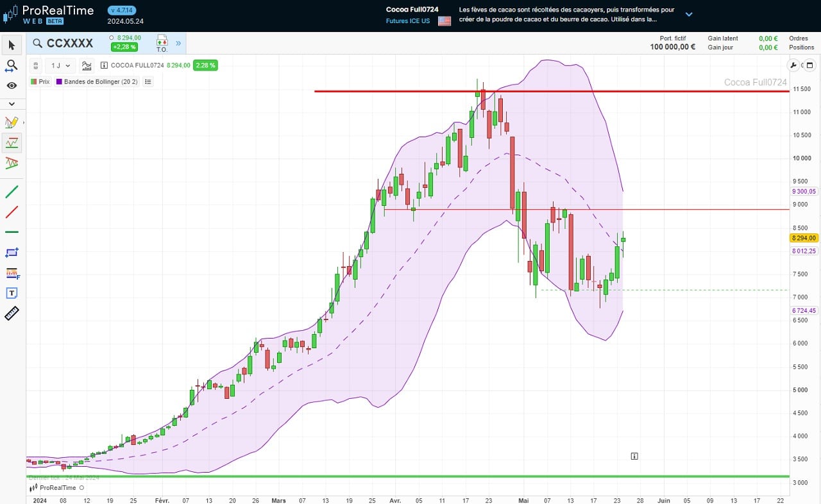The image size is (821, 504).
Task: Activate the horizontal zoom magnifier tool
Action: pyautogui.click(x=12, y=65)
